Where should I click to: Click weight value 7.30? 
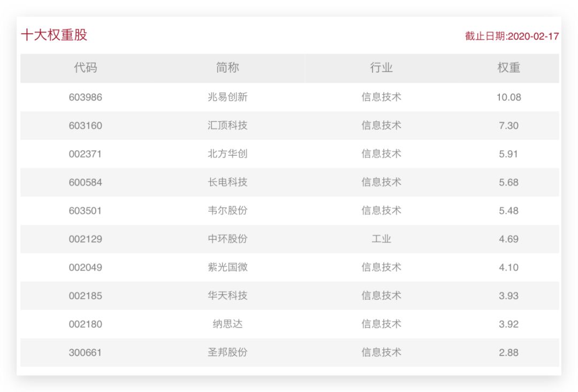509,126
